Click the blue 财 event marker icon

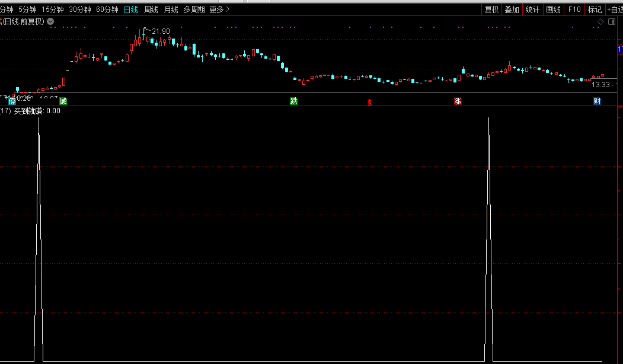pos(597,101)
